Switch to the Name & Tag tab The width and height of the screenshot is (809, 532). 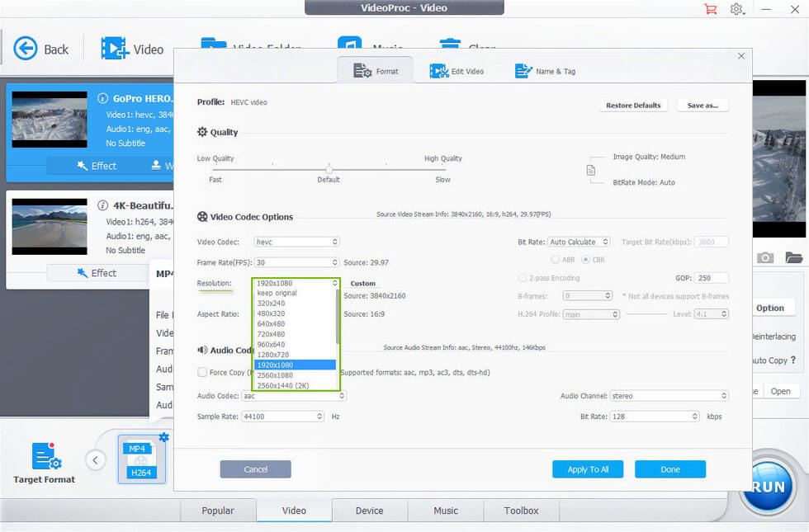click(x=546, y=71)
